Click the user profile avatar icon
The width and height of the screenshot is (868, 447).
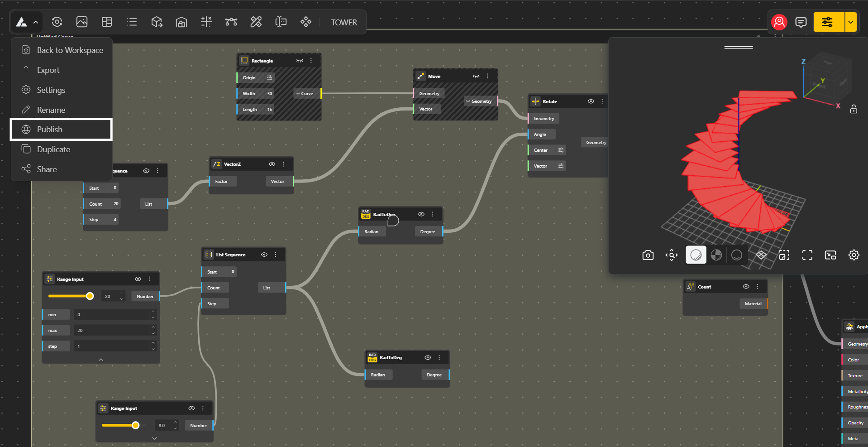pos(779,22)
